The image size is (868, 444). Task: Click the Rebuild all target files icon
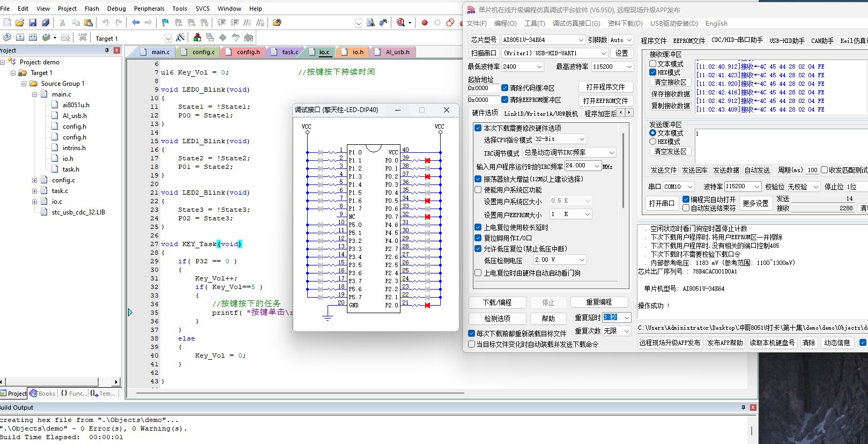coord(33,38)
